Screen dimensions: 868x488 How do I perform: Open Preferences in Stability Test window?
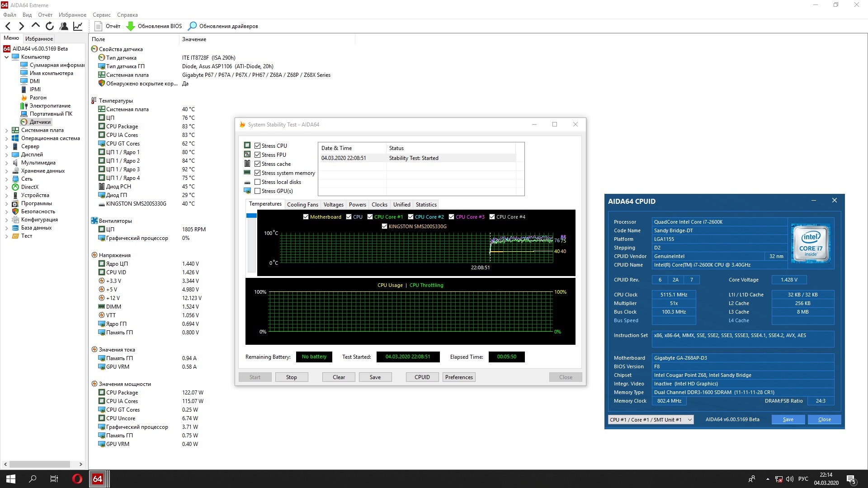(459, 377)
